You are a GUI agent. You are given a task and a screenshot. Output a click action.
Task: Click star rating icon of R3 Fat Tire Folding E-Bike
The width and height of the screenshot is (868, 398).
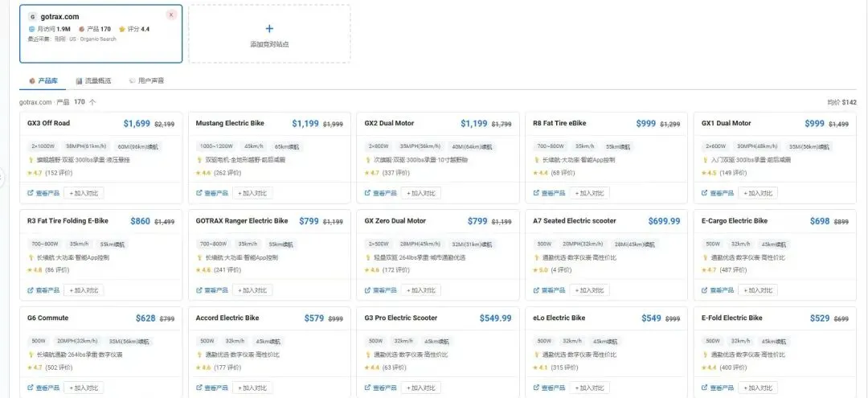tap(30, 270)
